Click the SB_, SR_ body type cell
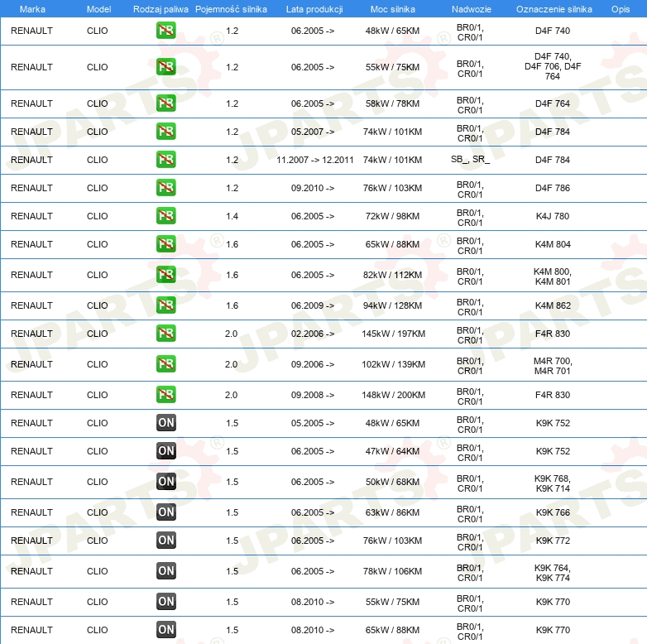The width and height of the screenshot is (647, 644). [x=470, y=160]
